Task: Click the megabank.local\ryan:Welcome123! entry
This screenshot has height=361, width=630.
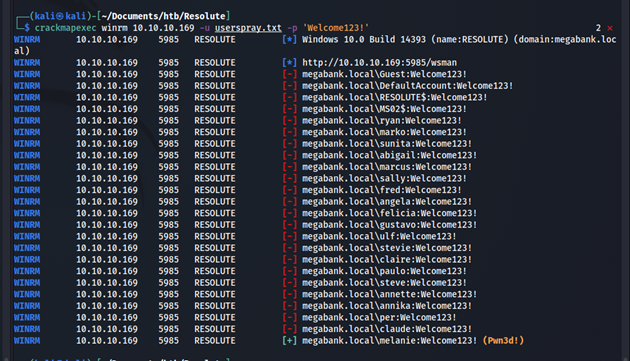Action: (382, 121)
